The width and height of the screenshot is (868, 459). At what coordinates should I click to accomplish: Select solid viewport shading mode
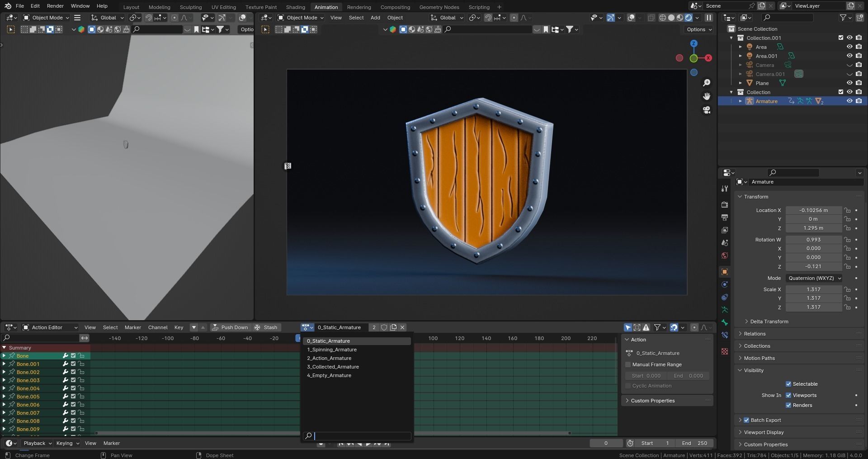point(671,18)
